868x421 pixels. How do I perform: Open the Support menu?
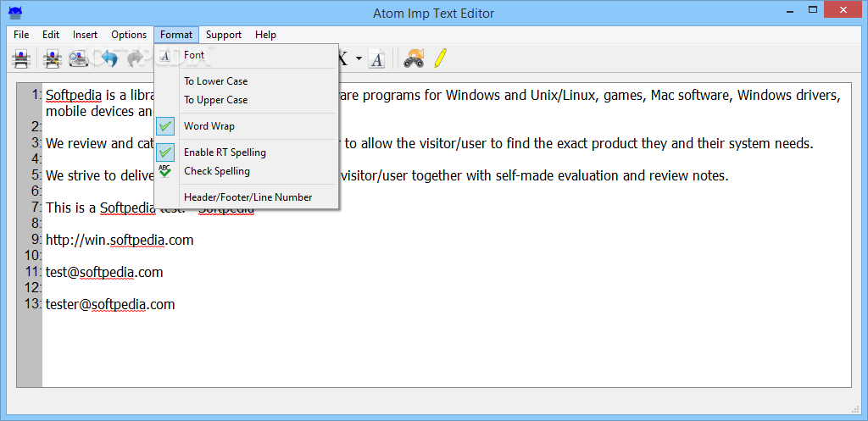(x=224, y=35)
